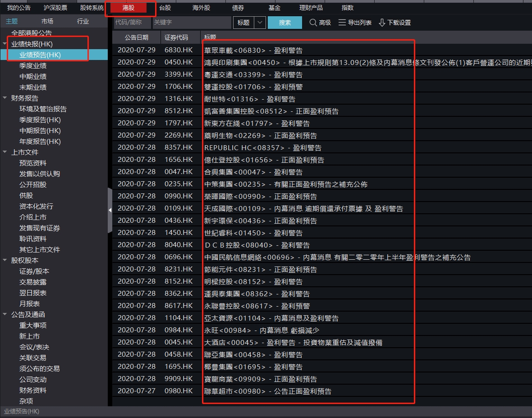The width and height of the screenshot is (532, 418).
Task: Click the 下载设置 button
Action: click(394, 23)
